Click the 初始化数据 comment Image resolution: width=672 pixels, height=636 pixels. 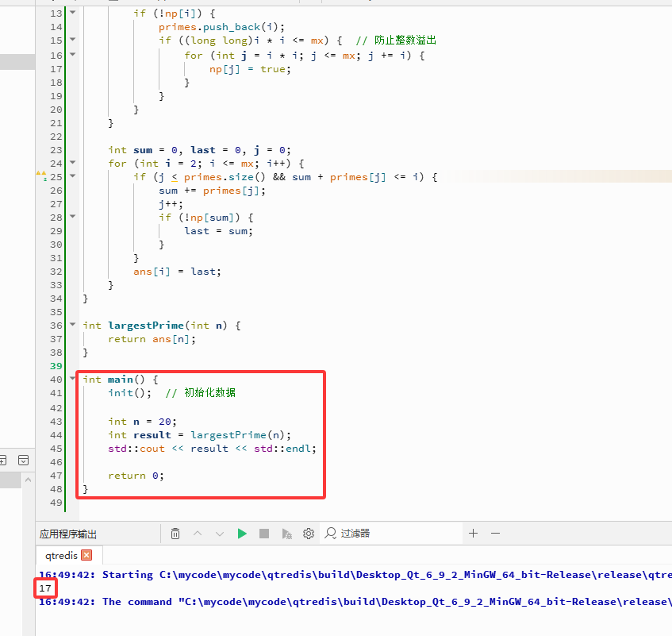tap(201, 393)
